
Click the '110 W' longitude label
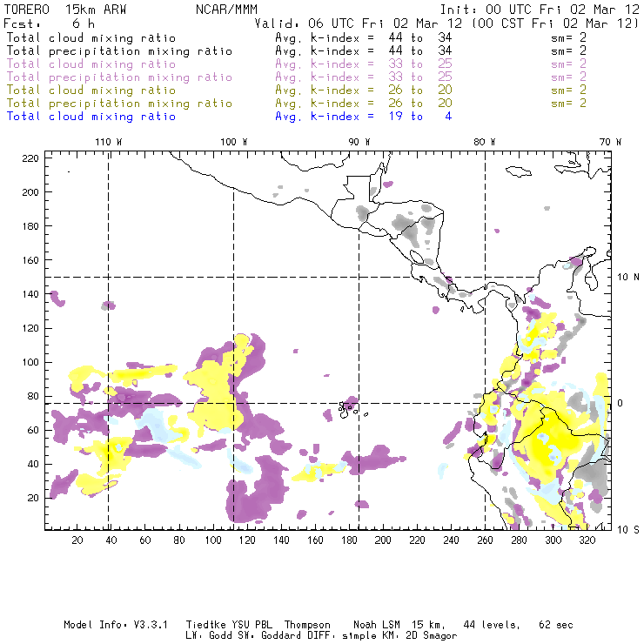point(109,142)
